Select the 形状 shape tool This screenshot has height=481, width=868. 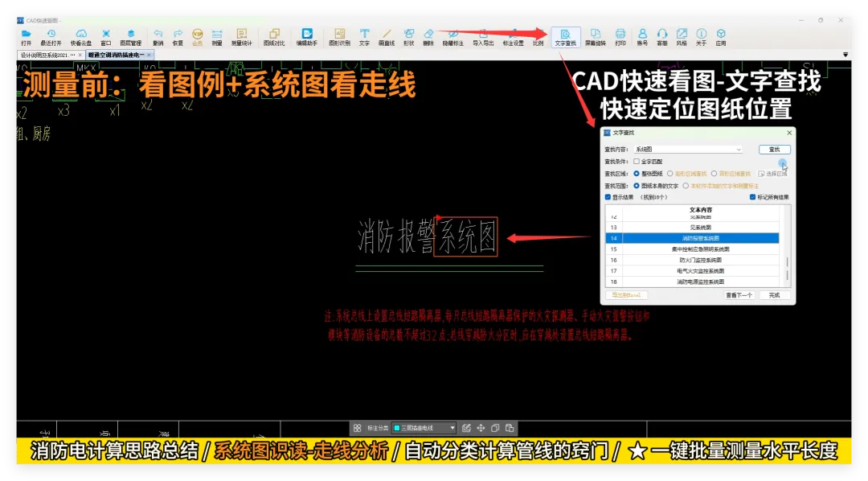(x=408, y=37)
